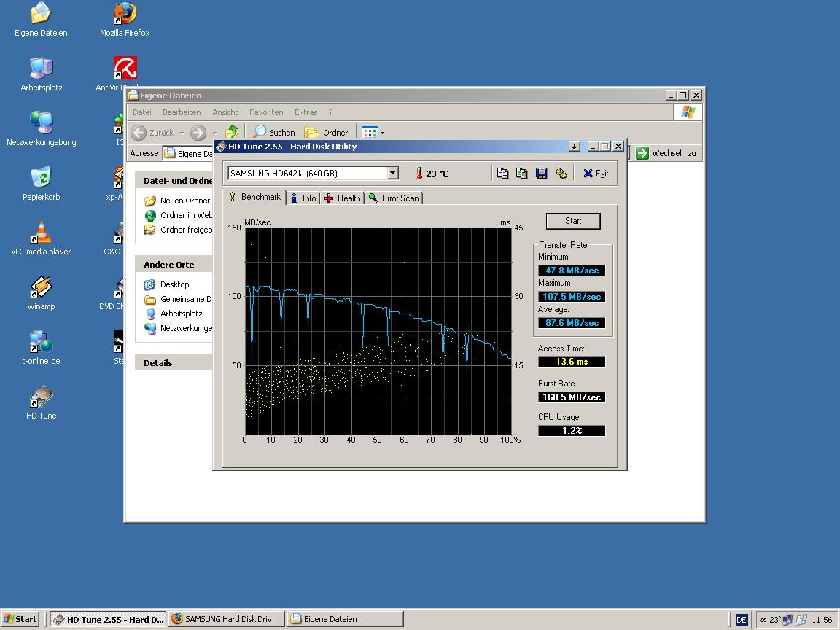Image resolution: width=840 pixels, height=630 pixels.
Task: Click the messenger tray icon
Action: pos(801,620)
